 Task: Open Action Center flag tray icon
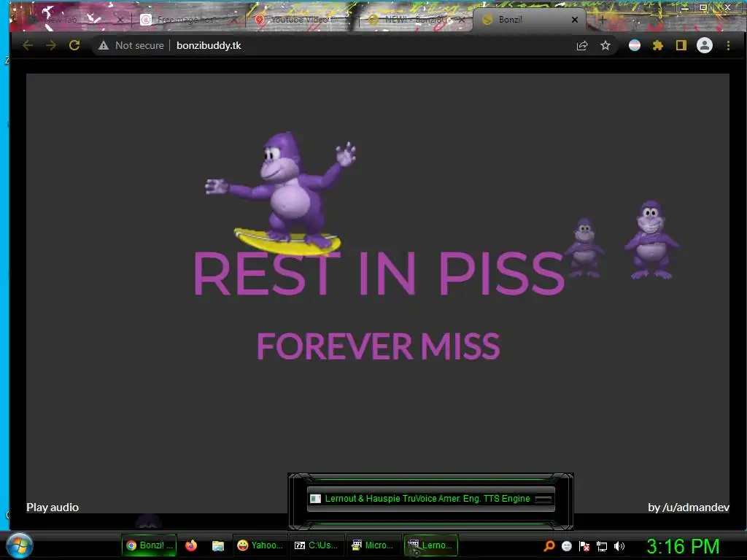coord(584,546)
